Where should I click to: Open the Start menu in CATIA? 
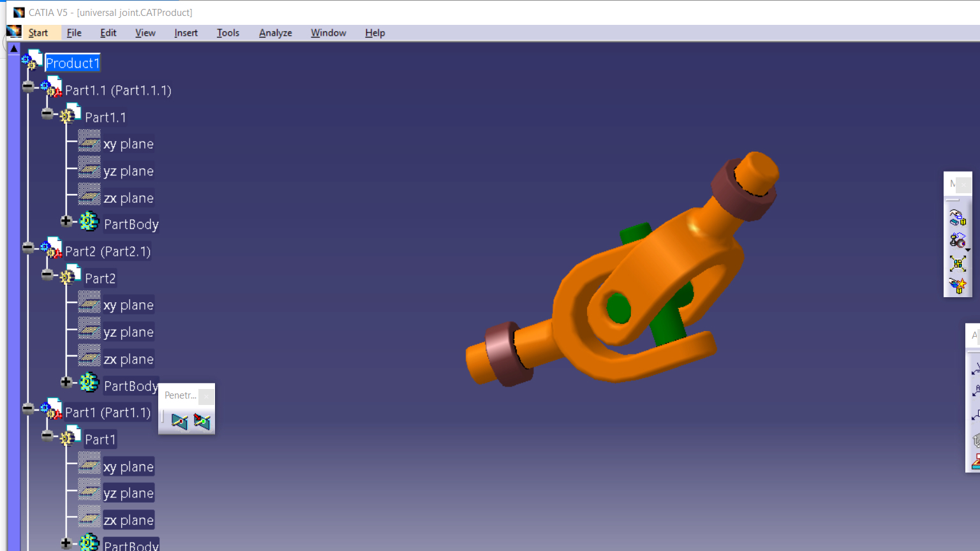point(38,33)
